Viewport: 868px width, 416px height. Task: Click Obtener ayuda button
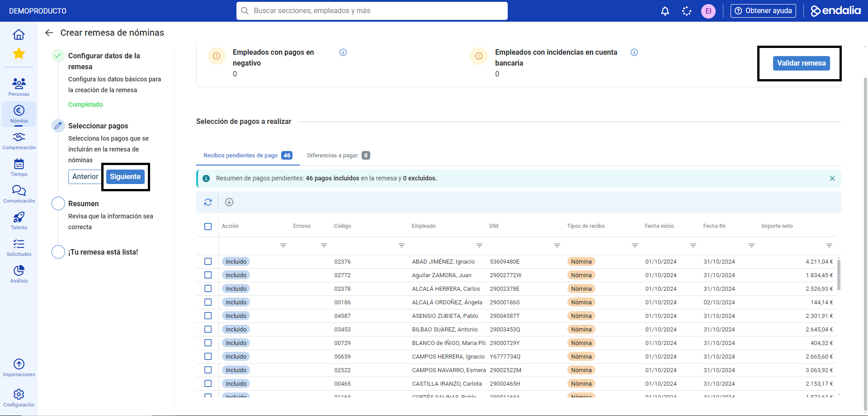pyautogui.click(x=763, y=11)
